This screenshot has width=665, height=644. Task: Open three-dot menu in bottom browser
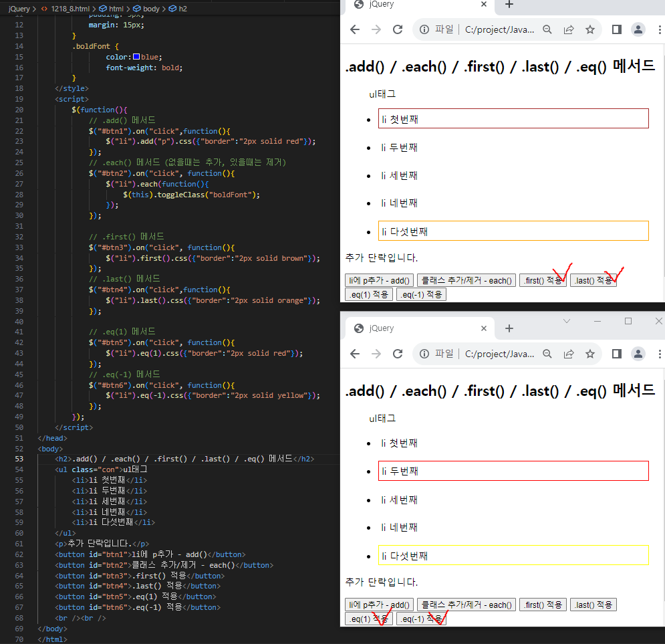[660, 354]
